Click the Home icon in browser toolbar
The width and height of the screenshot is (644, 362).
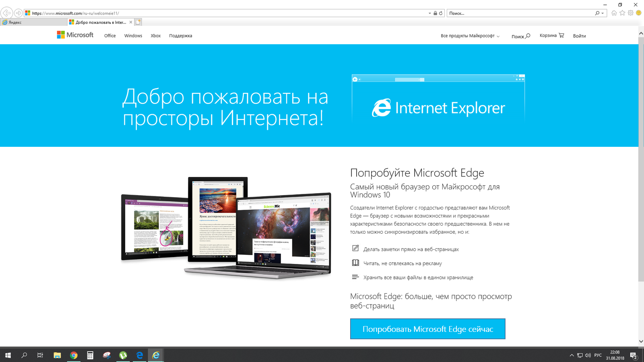tap(614, 13)
